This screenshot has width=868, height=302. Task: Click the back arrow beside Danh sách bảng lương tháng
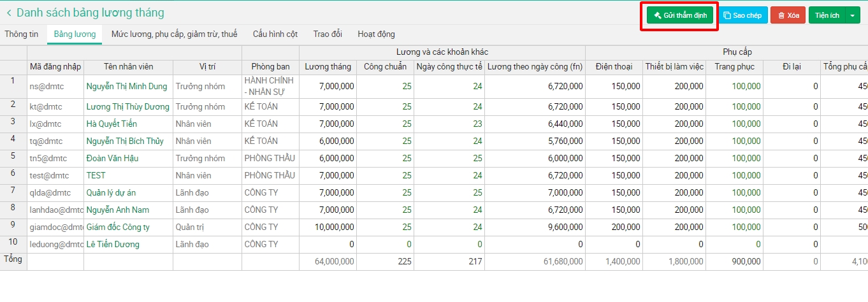[x=9, y=13]
